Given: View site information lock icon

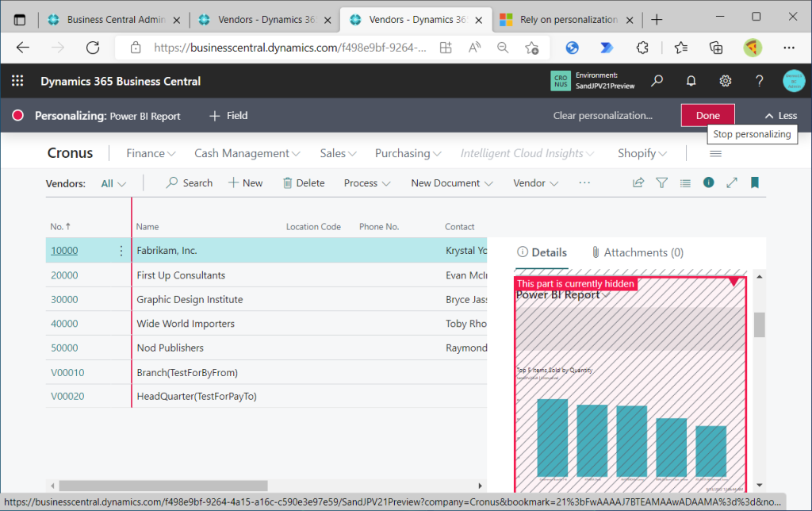Looking at the screenshot, I should coord(136,48).
